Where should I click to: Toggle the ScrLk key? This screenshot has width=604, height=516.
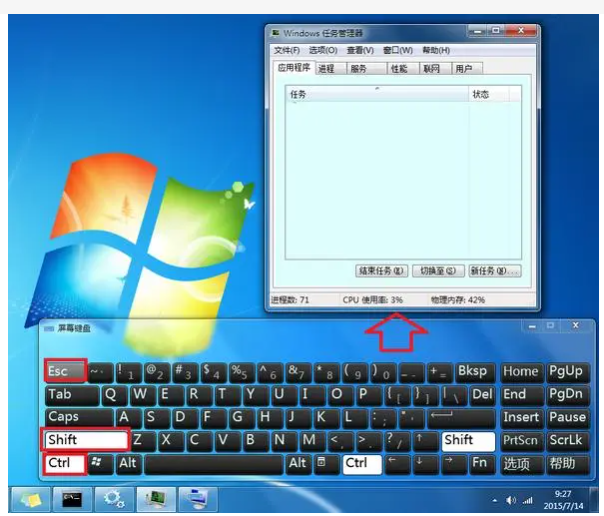coord(567,441)
